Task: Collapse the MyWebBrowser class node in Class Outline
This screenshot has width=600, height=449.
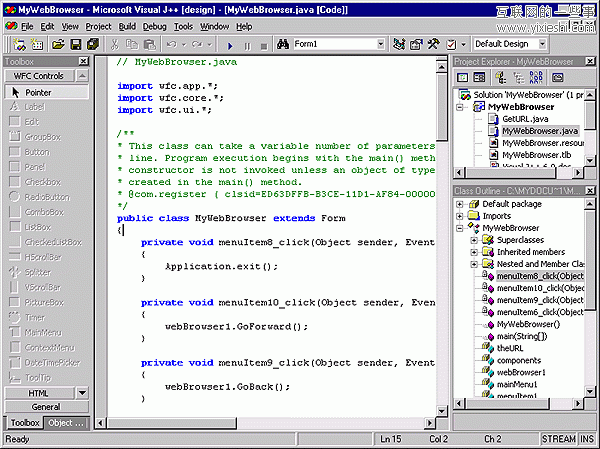Action: (460, 228)
